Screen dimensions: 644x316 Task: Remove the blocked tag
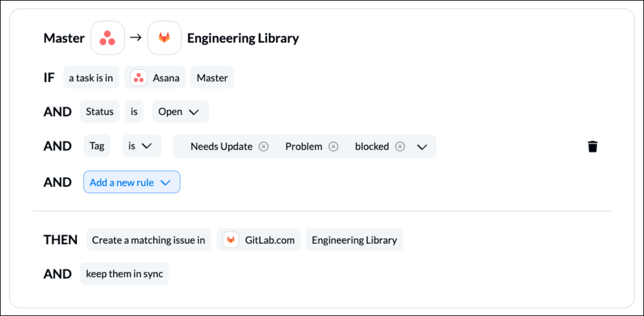point(400,147)
